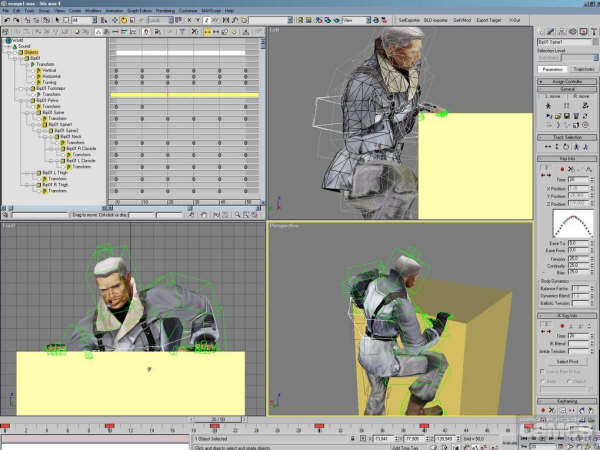Click the Trajectories button in Motion panel
600x450 pixels.
[583, 69]
